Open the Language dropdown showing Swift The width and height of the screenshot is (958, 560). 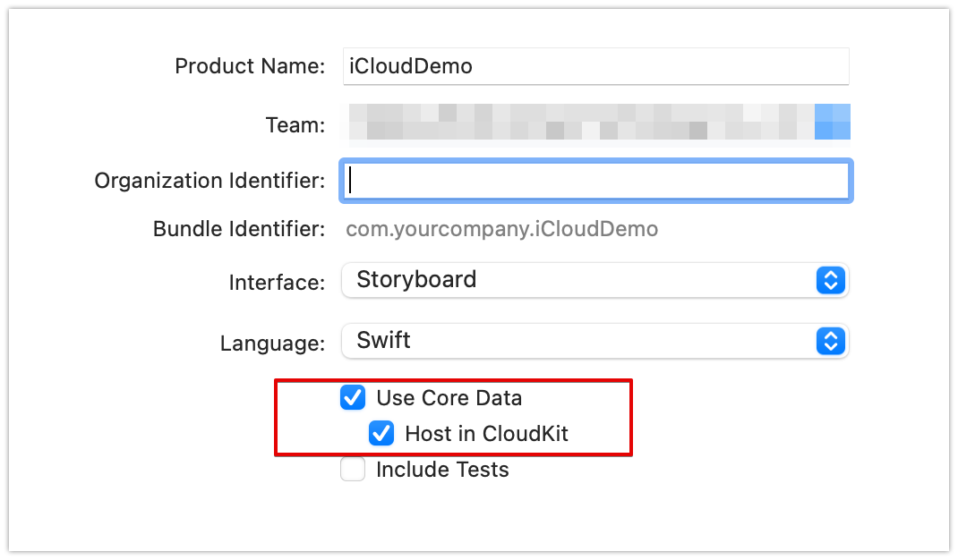click(x=582, y=341)
